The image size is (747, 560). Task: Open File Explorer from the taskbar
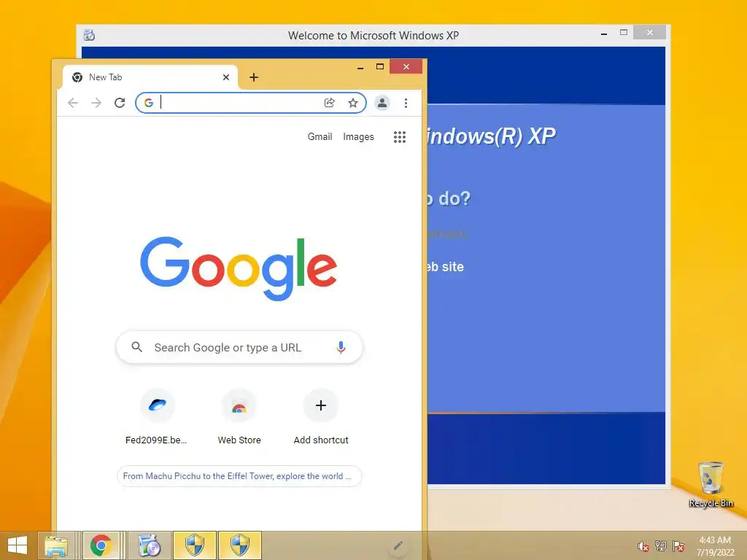point(56,545)
